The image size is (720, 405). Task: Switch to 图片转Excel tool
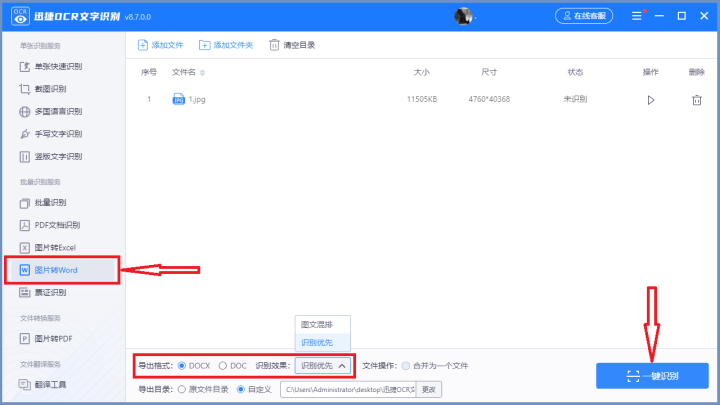47,248
